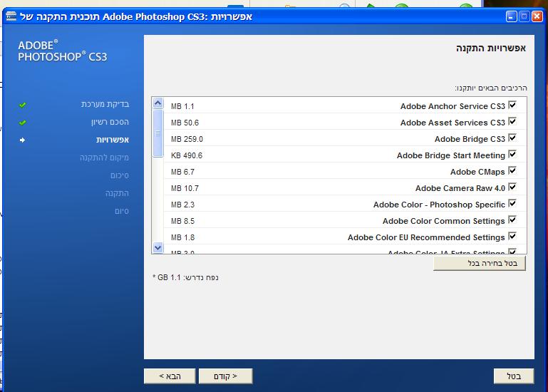
Task: Click the green checkmark beside הסכם רשיון
Action: point(22,123)
